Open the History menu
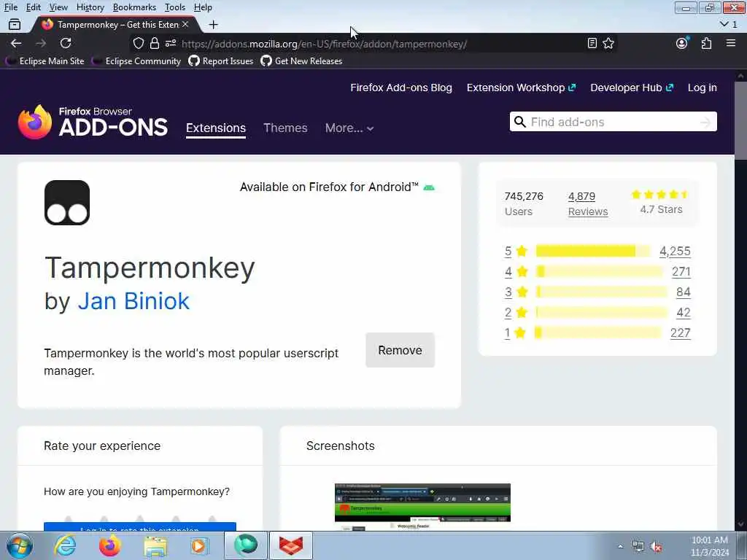Screen dimensions: 747x560 click(90, 7)
